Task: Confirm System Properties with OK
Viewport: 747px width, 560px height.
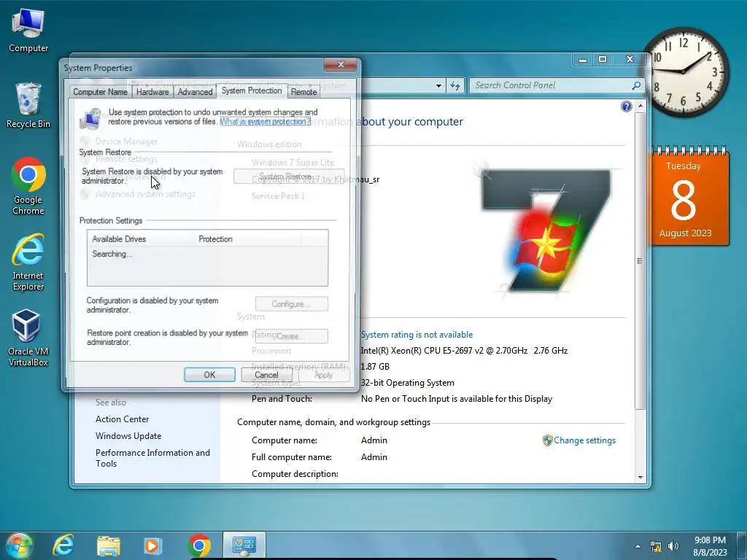Action: click(x=209, y=375)
